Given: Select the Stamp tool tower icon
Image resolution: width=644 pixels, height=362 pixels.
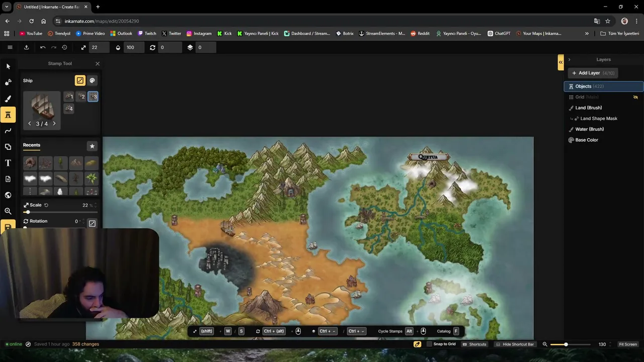Looking at the screenshot, I should click(x=8, y=115).
